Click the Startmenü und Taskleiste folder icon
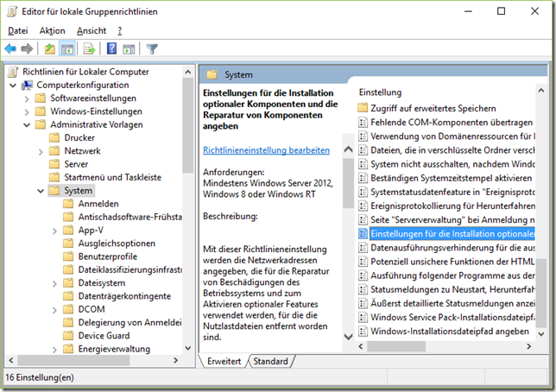Viewport: 556px width, 392px height. pyautogui.click(x=54, y=177)
